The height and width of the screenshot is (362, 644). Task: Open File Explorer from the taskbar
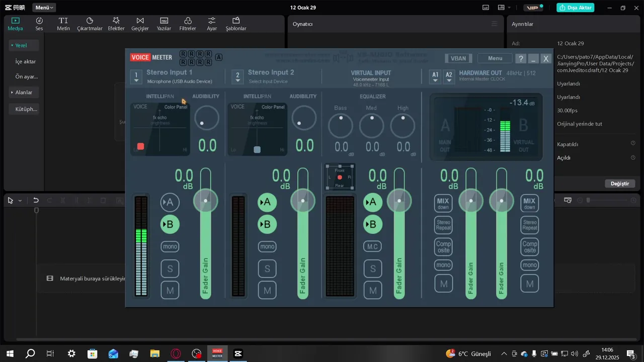pyautogui.click(x=154, y=353)
